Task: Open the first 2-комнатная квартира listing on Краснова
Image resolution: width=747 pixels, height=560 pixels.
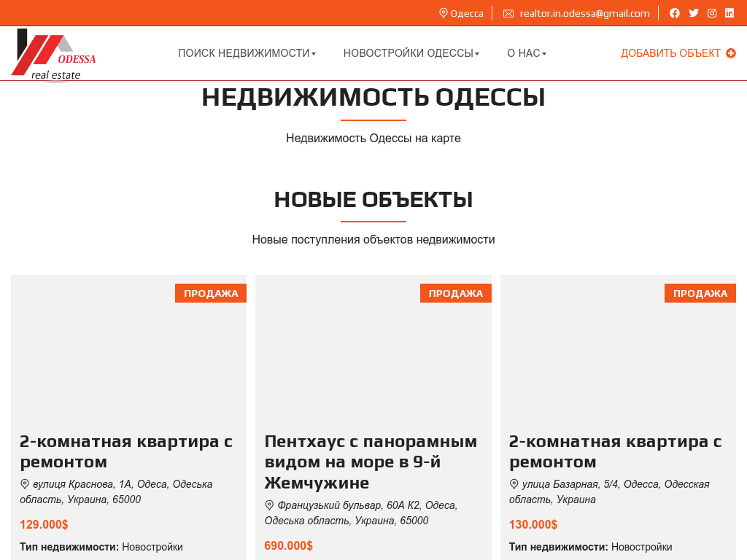Action: click(126, 451)
